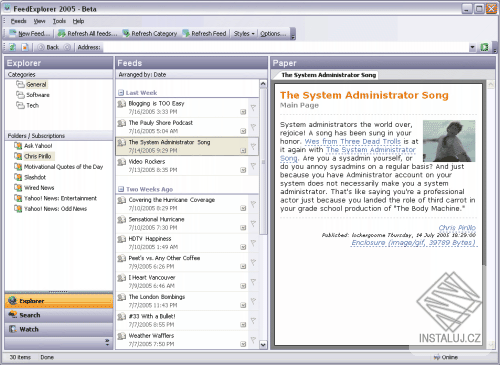500x365 pixels.
Task: Open the Weather Wafflers item
Action: (x=182, y=339)
